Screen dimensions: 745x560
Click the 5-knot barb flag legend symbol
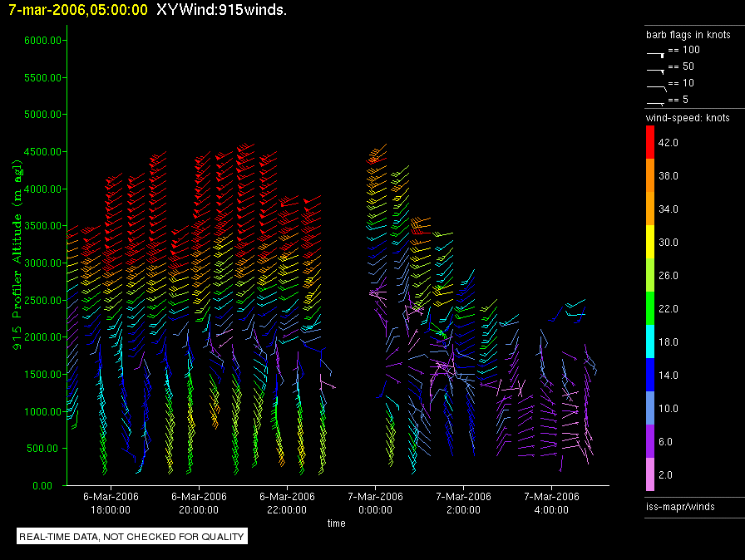pos(655,102)
